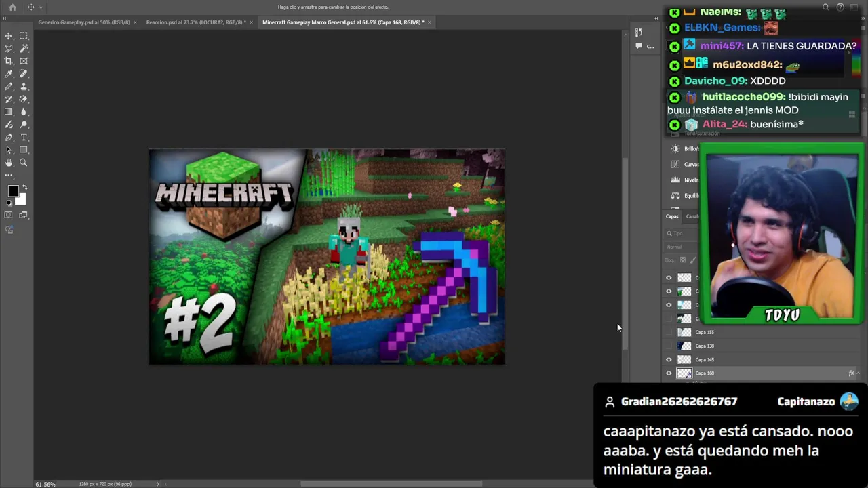Select the Horizontal Type tool
This screenshot has height=488, width=868.
coord(24,138)
